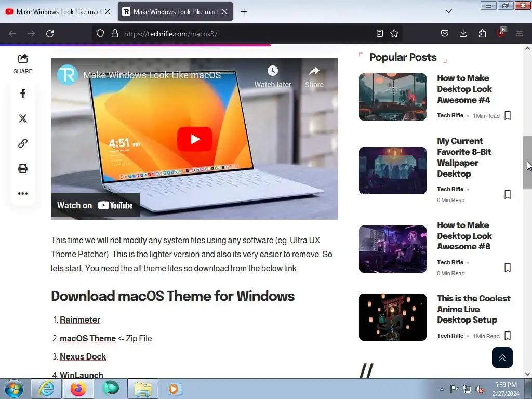Image resolution: width=532 pixels, height=399 pixels.
Task: Toggle Reader View
Action: coord(380,34)
